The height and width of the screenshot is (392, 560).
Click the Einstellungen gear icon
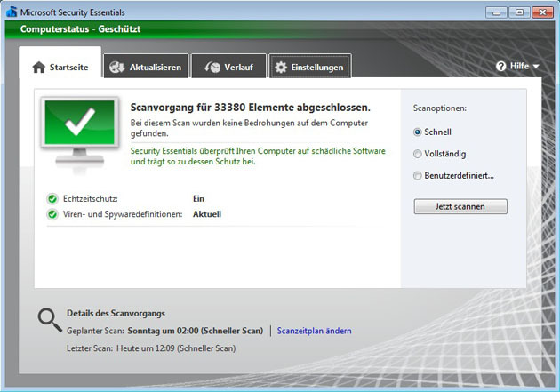[281, 68]
